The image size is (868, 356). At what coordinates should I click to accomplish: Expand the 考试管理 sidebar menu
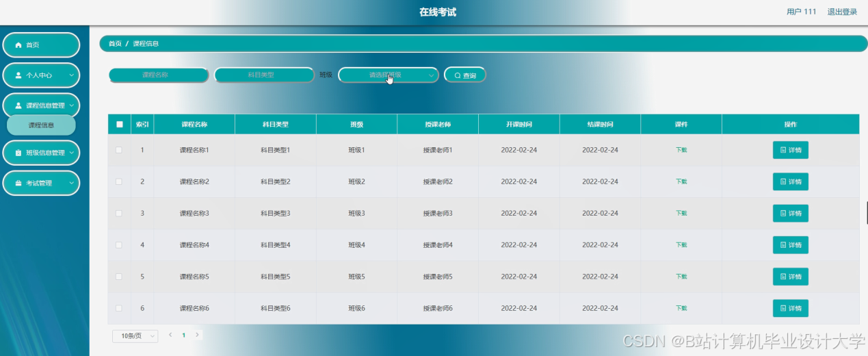click(41, 183)
